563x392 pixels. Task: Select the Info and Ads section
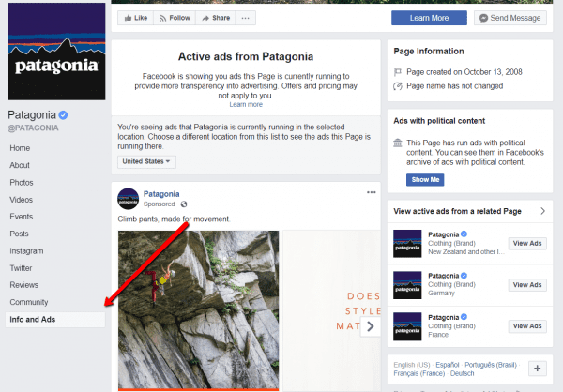[55, 320]
